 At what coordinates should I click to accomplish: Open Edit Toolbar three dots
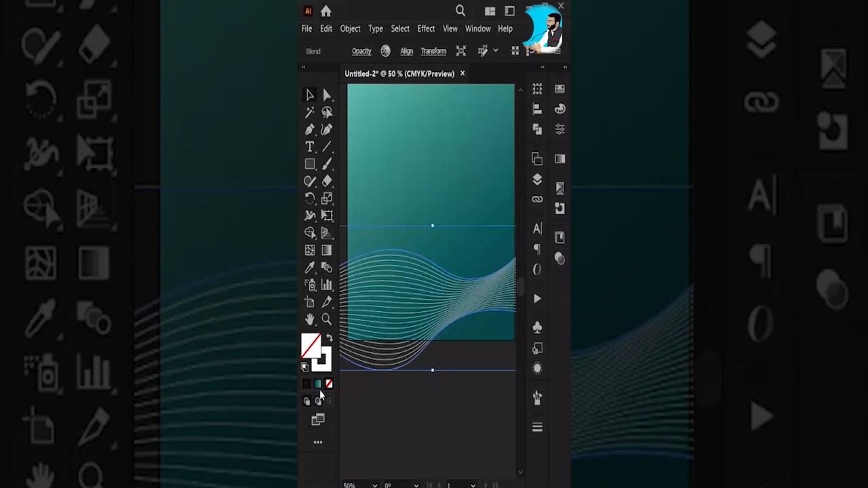tap(318, 443)
